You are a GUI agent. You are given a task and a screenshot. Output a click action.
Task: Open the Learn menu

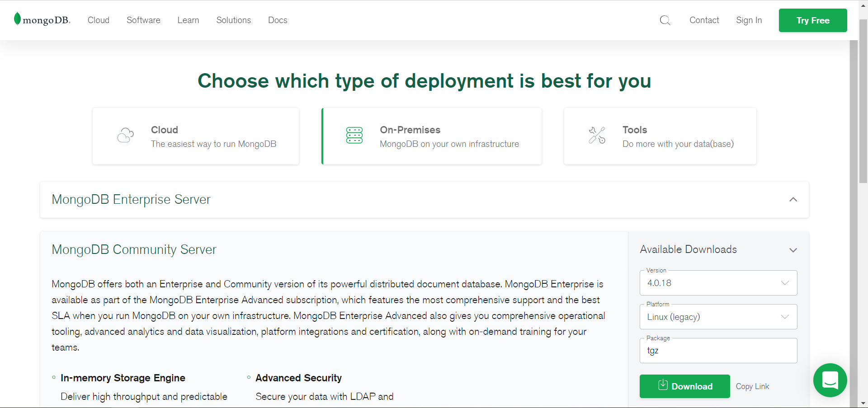[x=188, y=20]
